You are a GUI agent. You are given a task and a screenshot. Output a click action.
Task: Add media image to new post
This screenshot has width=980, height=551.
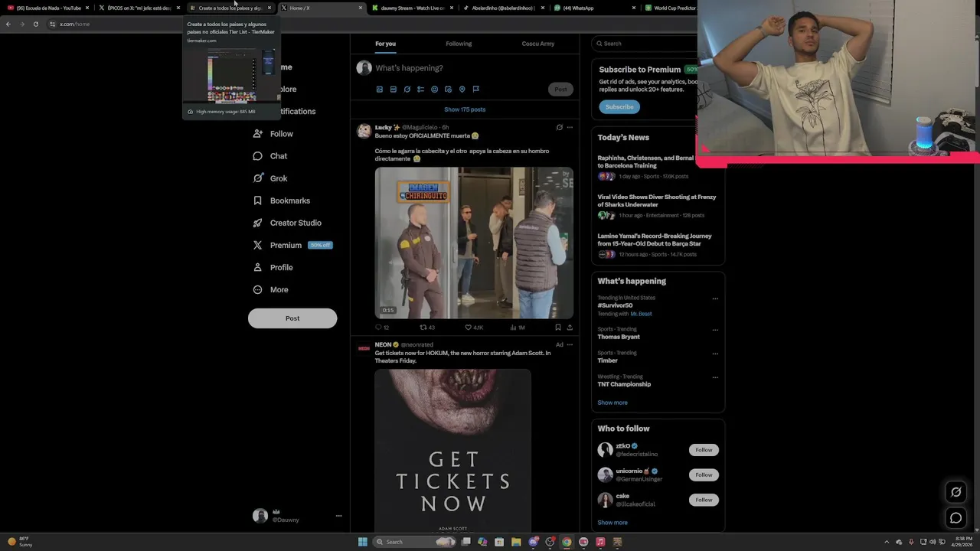click(379, 90)
